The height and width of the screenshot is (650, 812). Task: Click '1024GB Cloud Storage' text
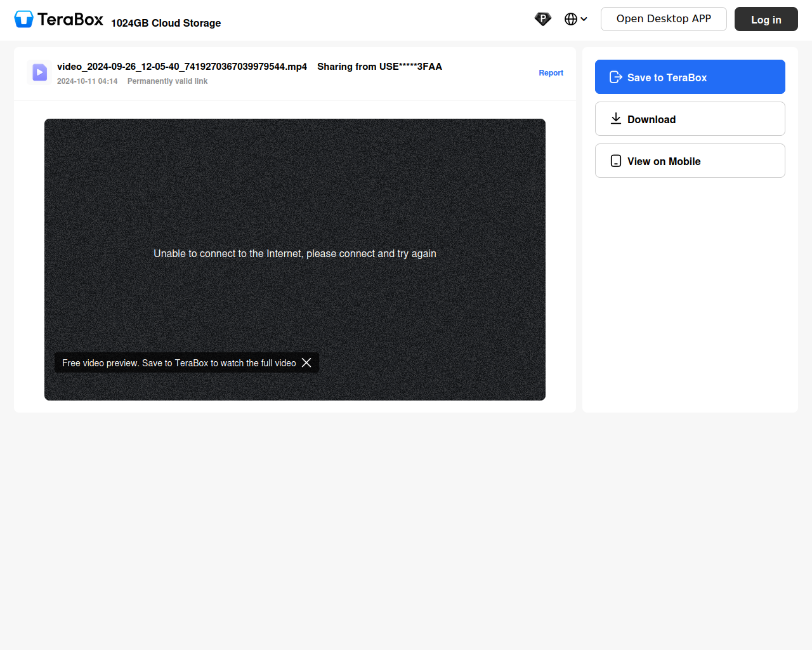coord(166,23)
